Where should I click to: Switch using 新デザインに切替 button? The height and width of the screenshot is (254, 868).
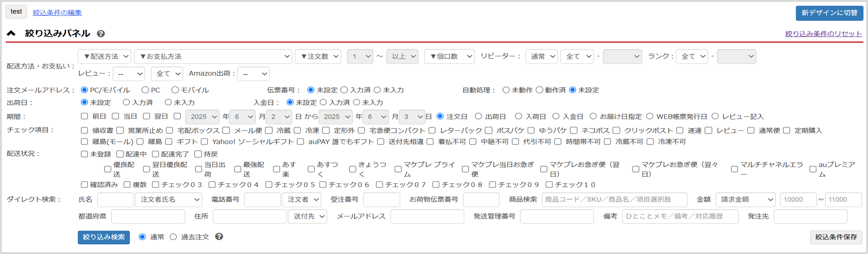[829, 13]
